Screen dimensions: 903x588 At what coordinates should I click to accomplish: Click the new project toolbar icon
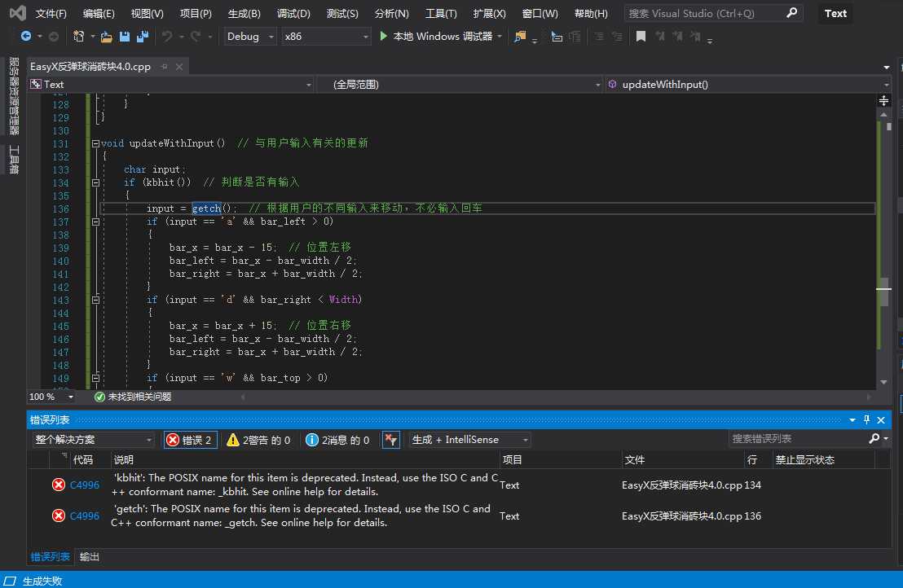coord(79,37)
